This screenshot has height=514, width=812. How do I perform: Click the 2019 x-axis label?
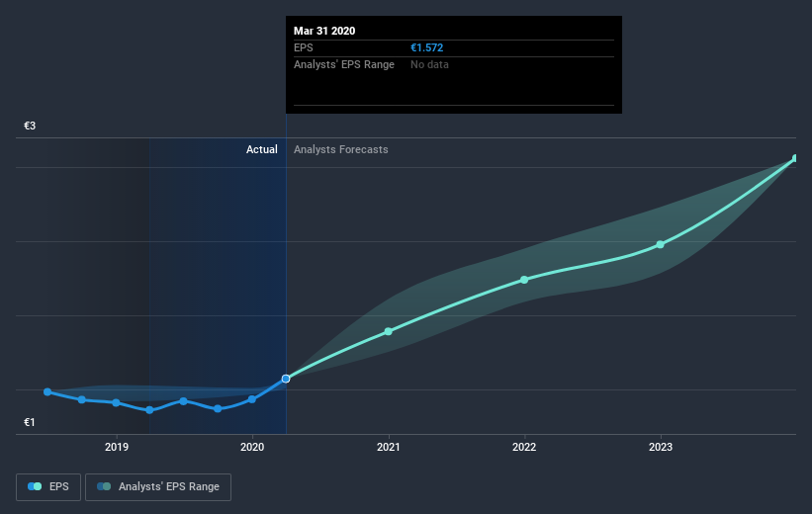click(x=117, y=447)
